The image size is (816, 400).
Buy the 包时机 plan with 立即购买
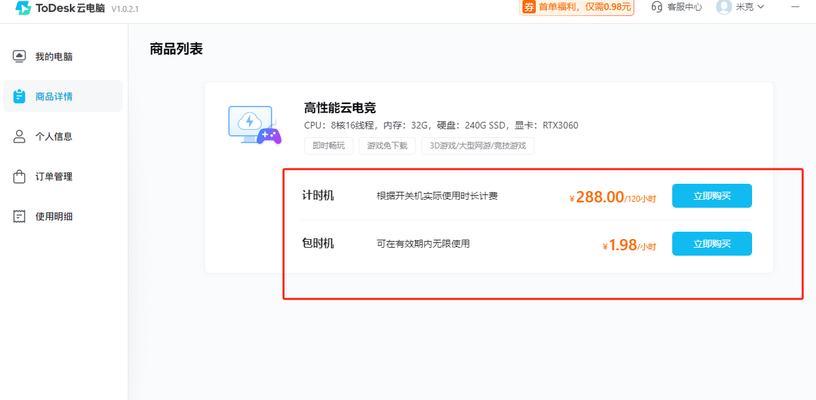[x=712, y=243]
